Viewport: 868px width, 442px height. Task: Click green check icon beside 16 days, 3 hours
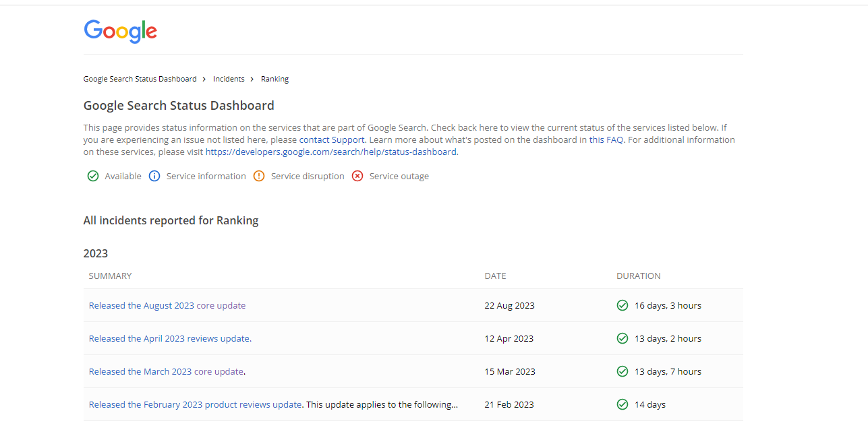pyautogui.click(x=623, y=305)
